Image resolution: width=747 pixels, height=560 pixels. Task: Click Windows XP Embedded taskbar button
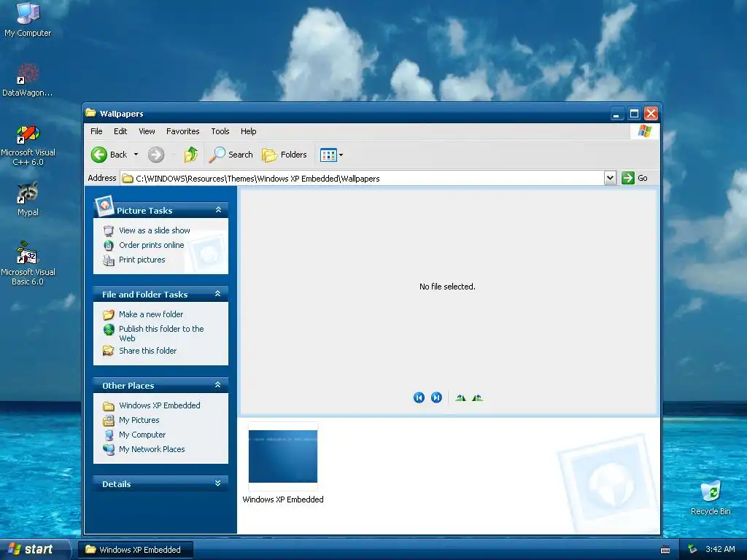point(136,550)
